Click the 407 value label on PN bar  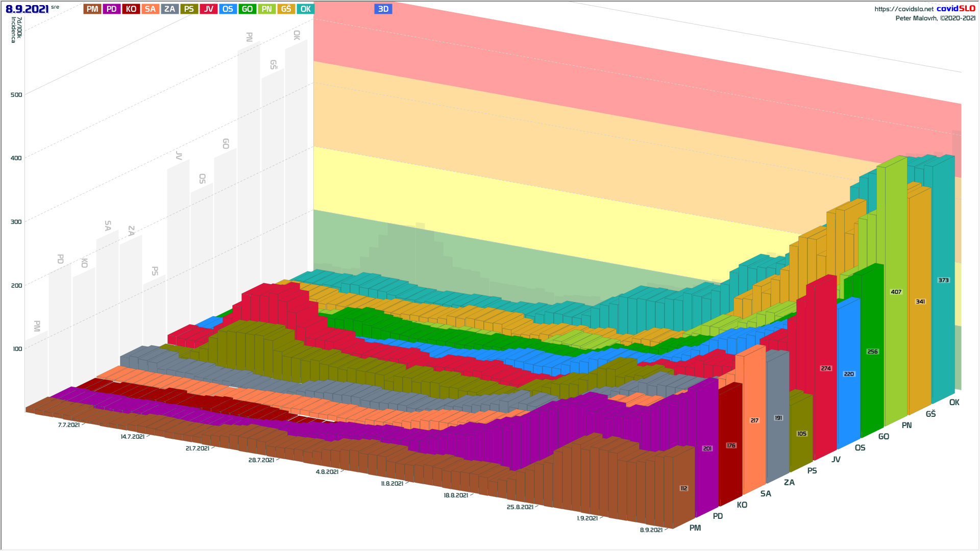(x=896, y=292)
